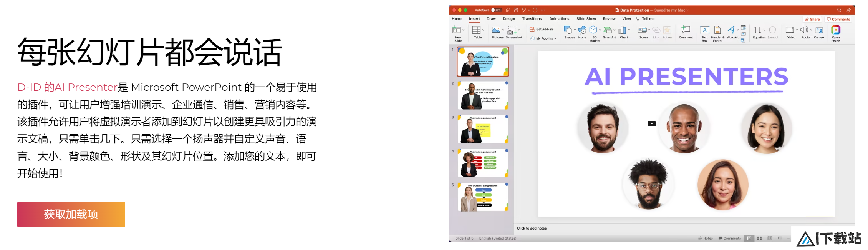Image resolution: width=868 pixels, height=250 pixels.
Task: Expand the Shapes dropdown arrow
Action: click(575, 30)
